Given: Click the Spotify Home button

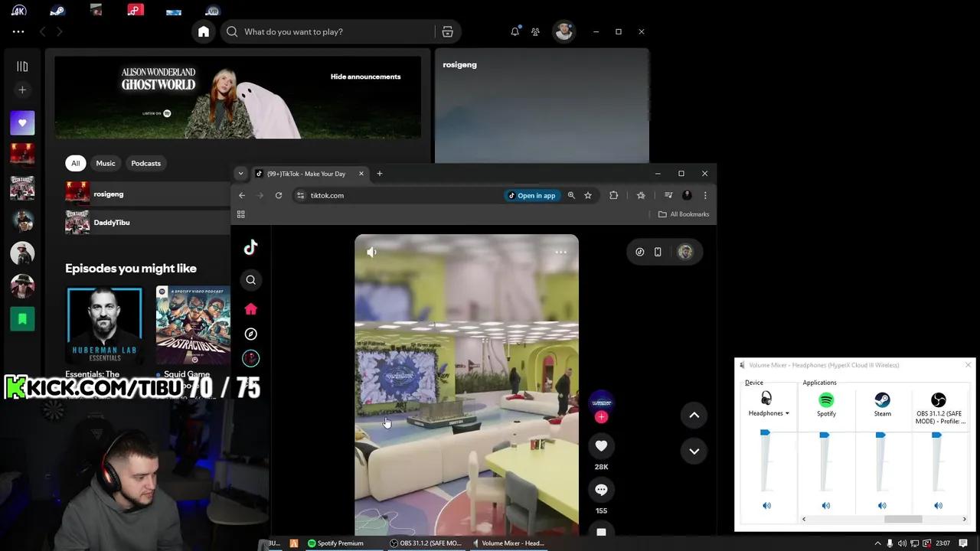Looking at the screenshot, I should click(204, 31).
